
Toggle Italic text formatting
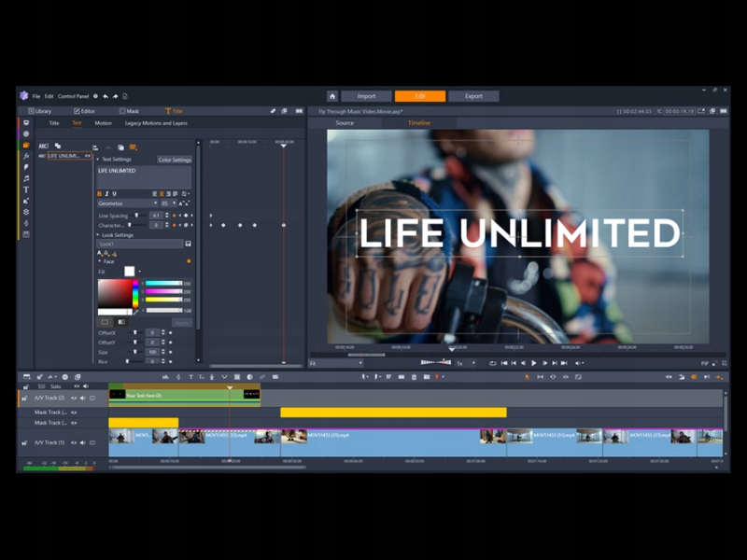point(107,193)
